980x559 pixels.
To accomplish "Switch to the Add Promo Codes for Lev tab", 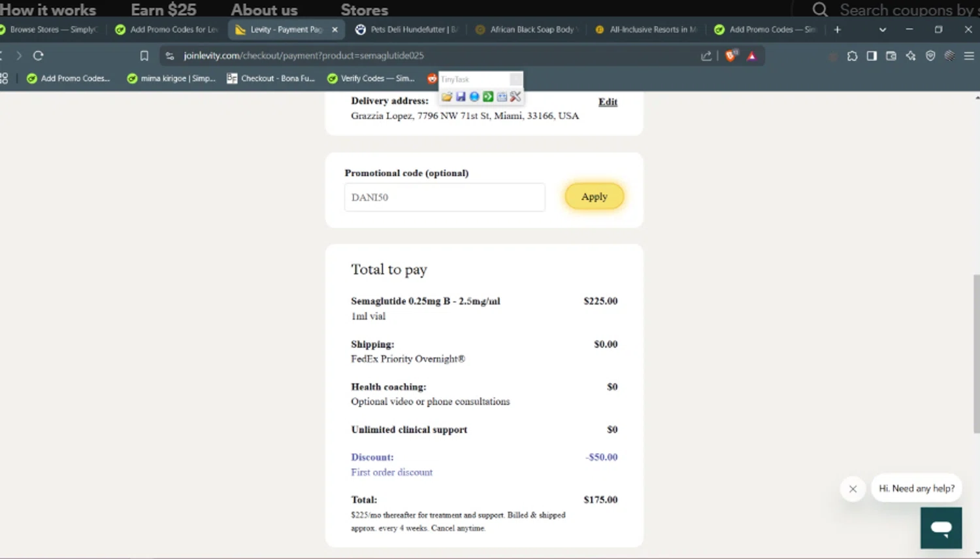I will coord(167,29).
